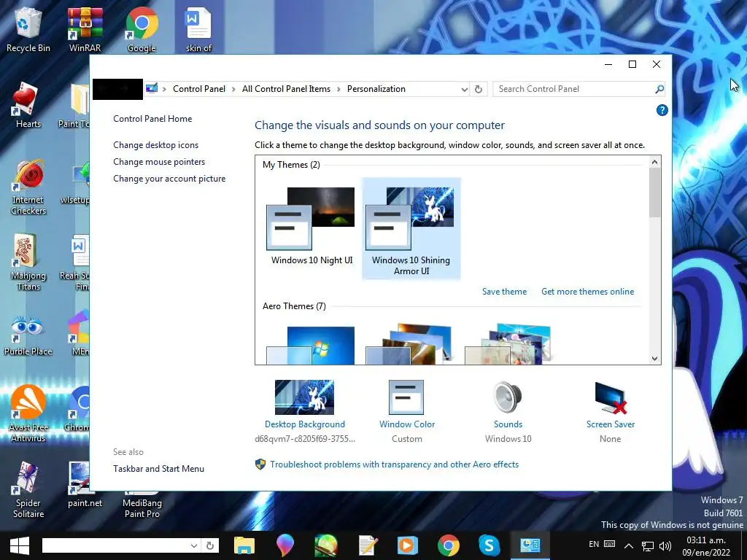Open Change mouse pointers link

(159, 162)
